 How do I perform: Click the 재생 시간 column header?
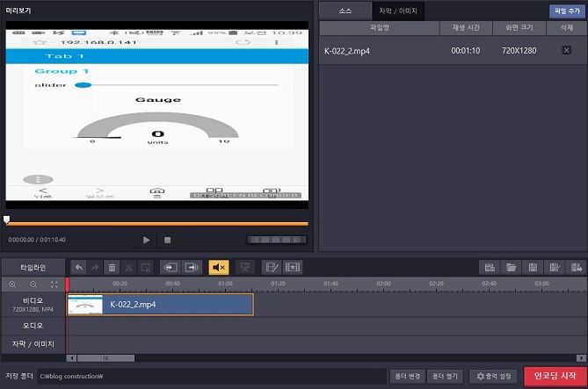pos(466,28)
